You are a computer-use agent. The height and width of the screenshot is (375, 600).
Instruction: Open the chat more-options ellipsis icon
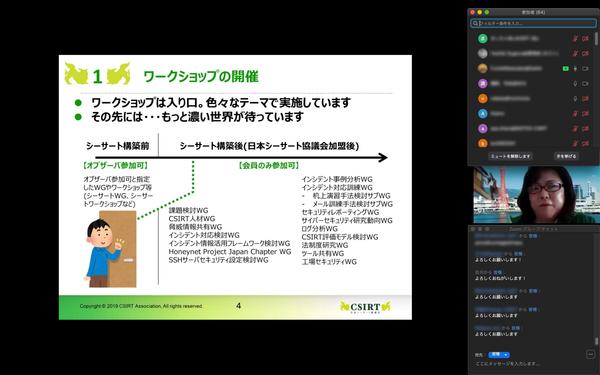[x=590, y=354]
